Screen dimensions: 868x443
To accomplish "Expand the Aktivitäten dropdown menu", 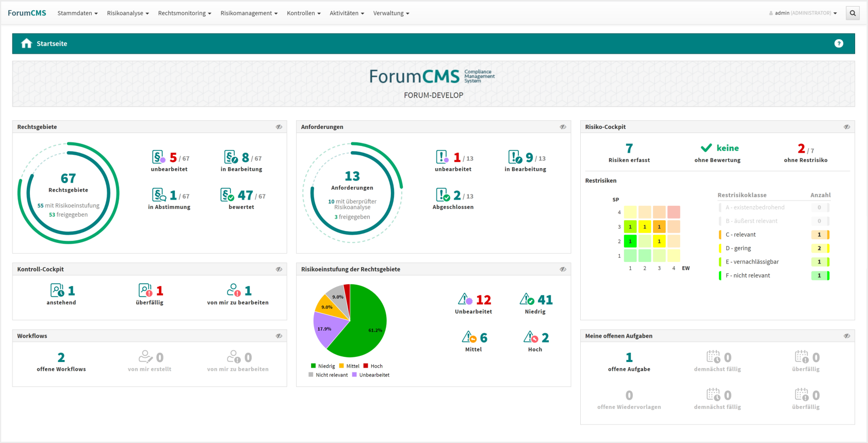I will [x=347, y=13].
